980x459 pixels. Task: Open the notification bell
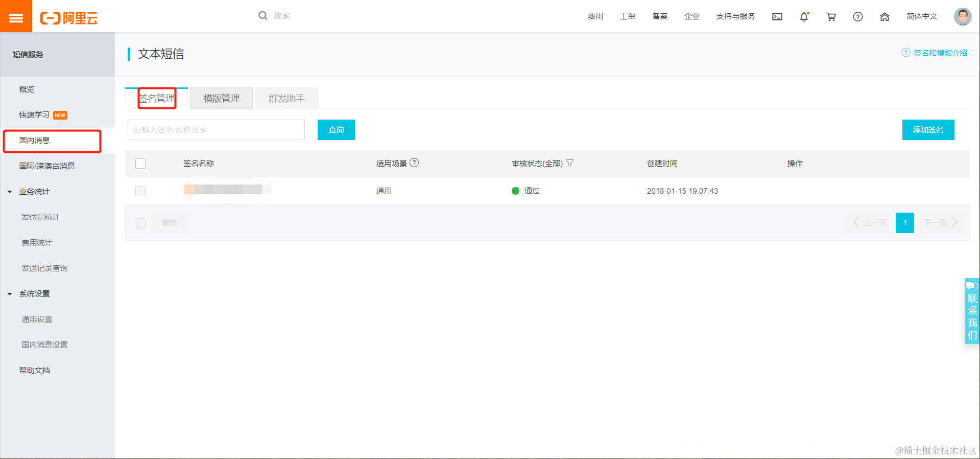(x=804, y=16)
